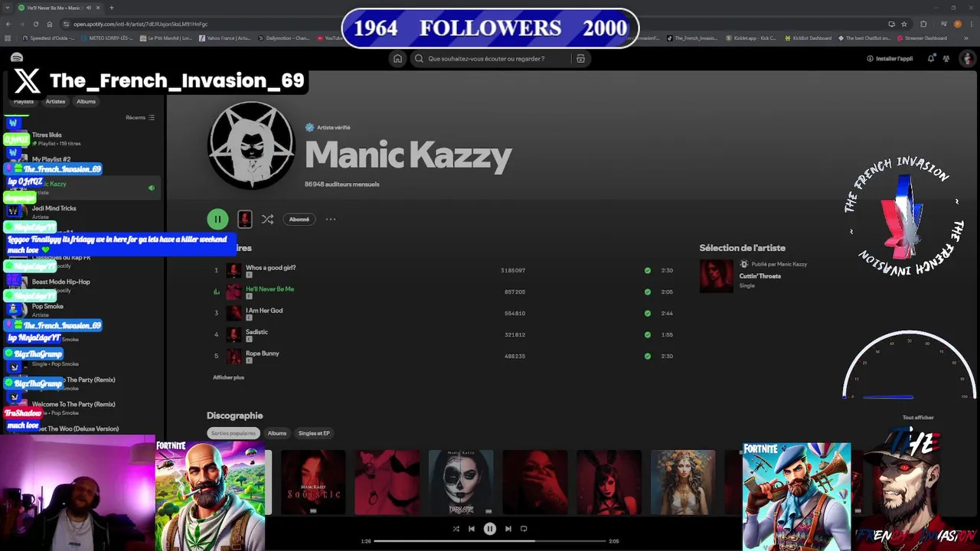Play track I Am Her God
This screenshot has height=551, width=980.
click(x=264, y=311)
